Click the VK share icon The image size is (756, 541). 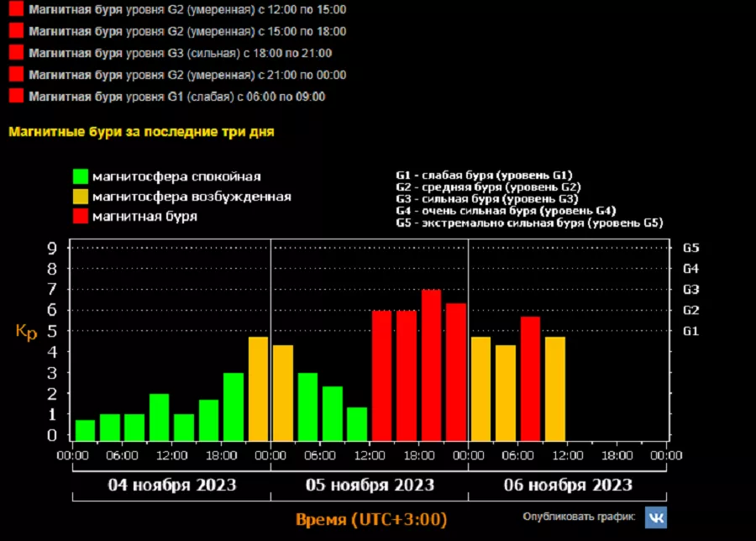655,517
